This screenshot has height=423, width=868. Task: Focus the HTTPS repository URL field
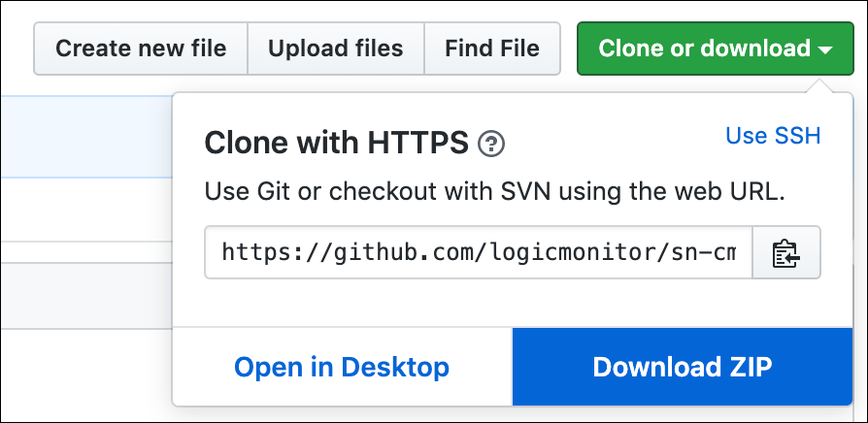pyautogui.click(x=479, y=252)
